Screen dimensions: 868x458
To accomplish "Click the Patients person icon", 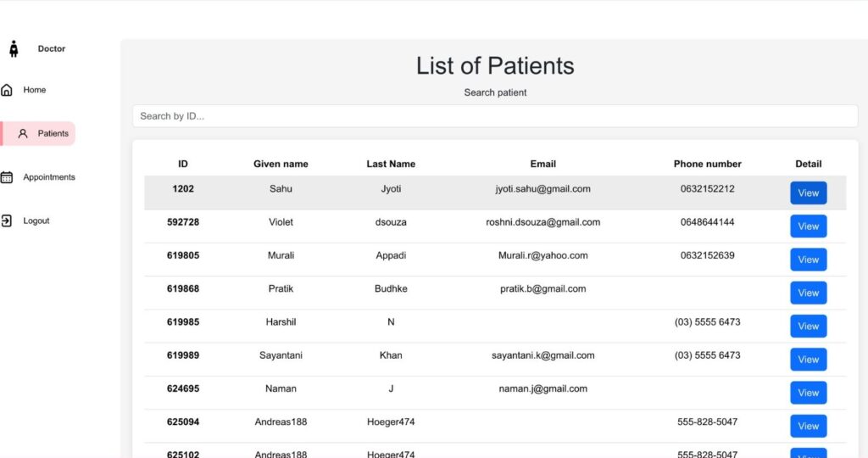I will coord(23,133).
